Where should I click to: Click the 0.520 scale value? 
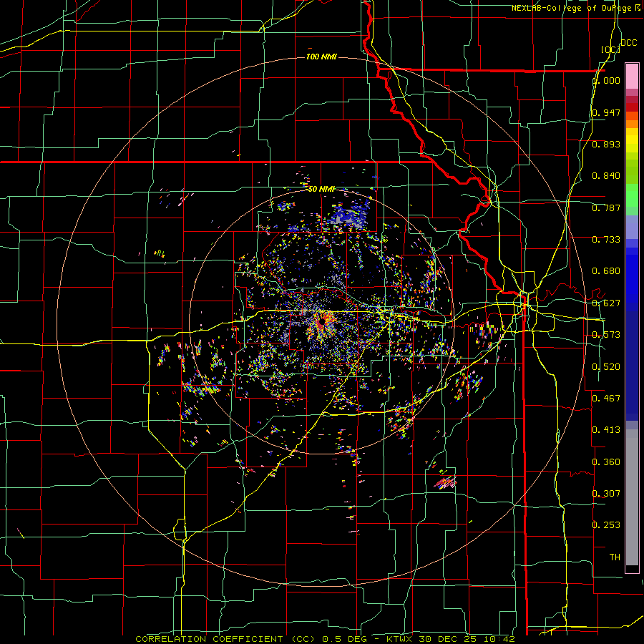pos(606,367)
